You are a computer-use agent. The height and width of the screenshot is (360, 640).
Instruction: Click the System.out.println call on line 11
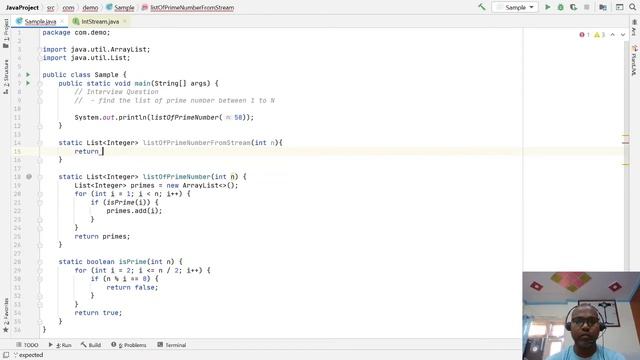coord(164,118)
